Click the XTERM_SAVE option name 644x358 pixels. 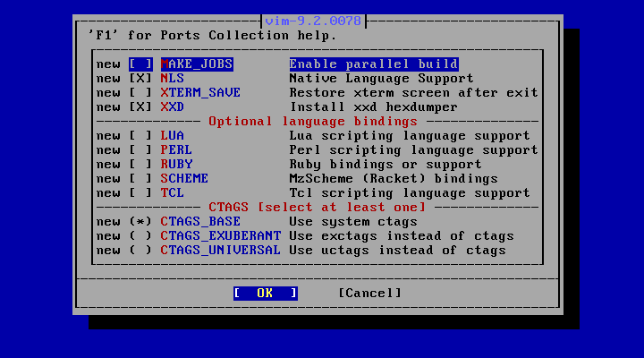click(x=200, y=93)
